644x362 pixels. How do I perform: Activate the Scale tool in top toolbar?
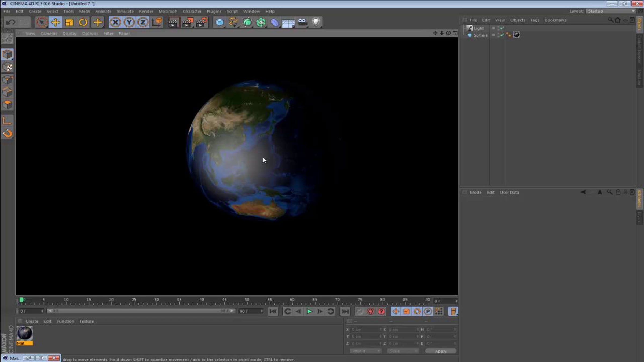[69, 22]
